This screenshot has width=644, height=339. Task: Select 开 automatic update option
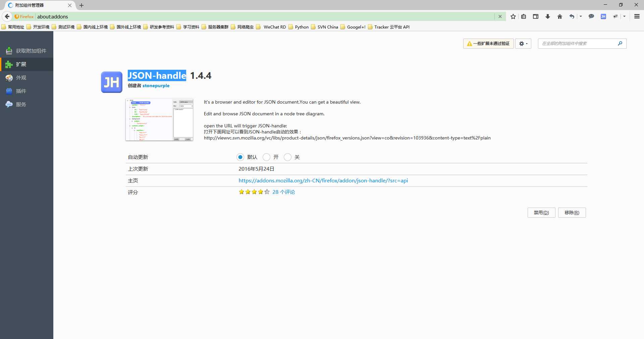click(x=266, y=157)
